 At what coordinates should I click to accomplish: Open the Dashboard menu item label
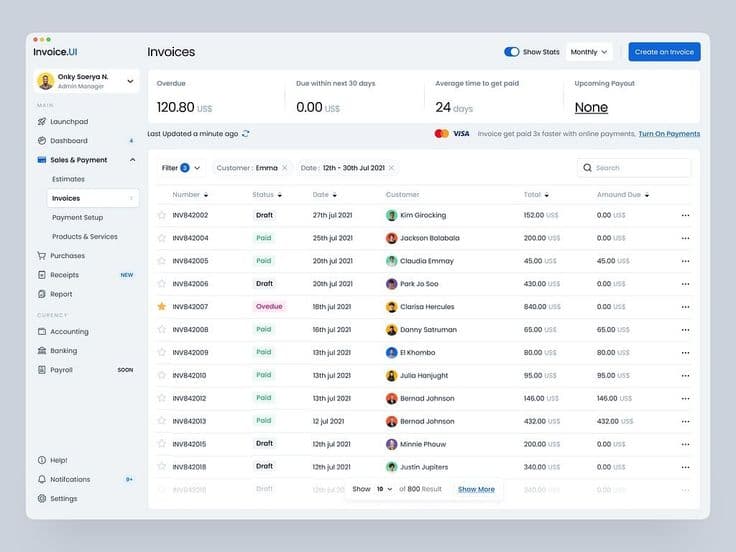(x=69, y=141)
